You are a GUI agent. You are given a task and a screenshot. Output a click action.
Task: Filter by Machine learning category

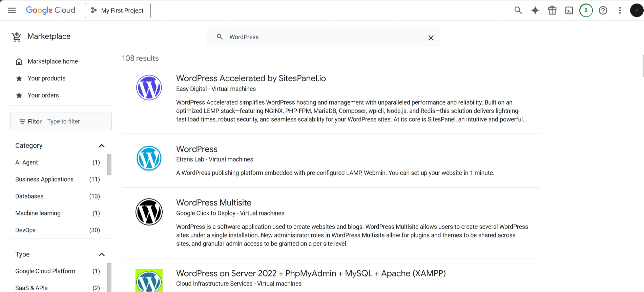58,213
